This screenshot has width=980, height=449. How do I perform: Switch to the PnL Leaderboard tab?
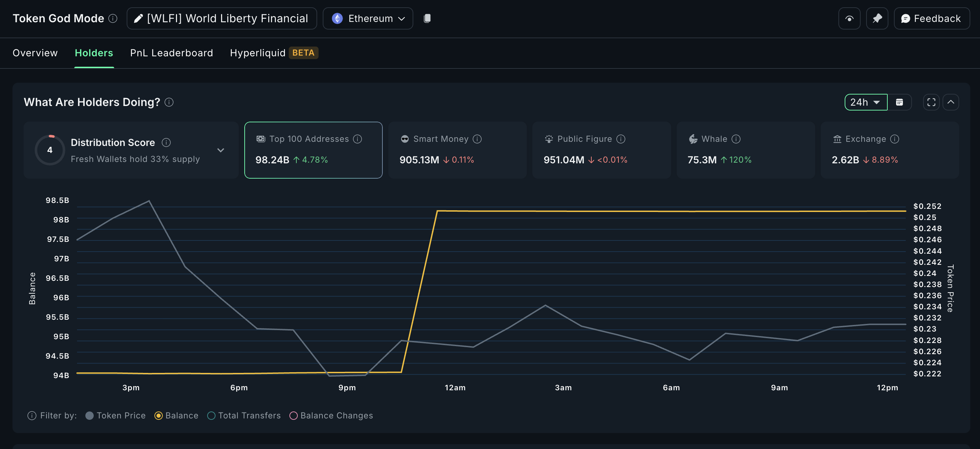point(171,53)
